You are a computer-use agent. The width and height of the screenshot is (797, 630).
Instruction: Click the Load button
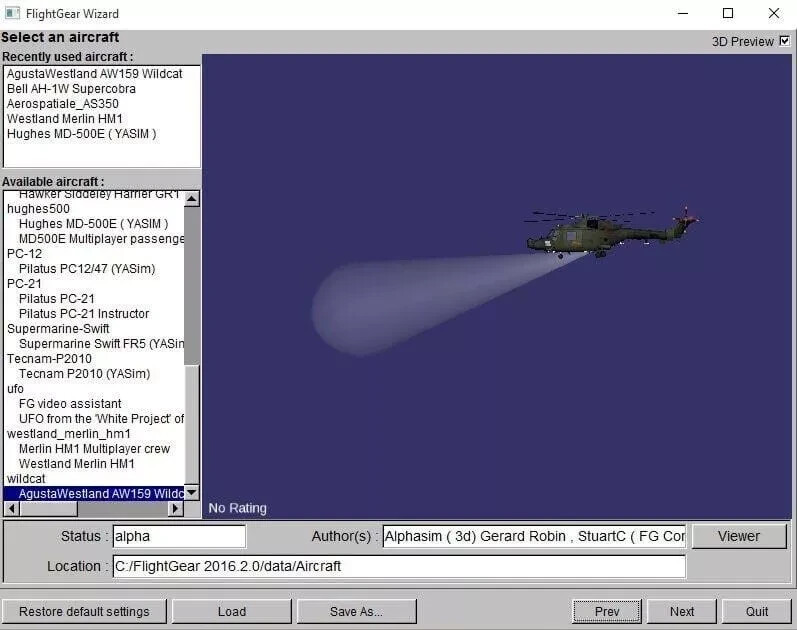[232, 611]
